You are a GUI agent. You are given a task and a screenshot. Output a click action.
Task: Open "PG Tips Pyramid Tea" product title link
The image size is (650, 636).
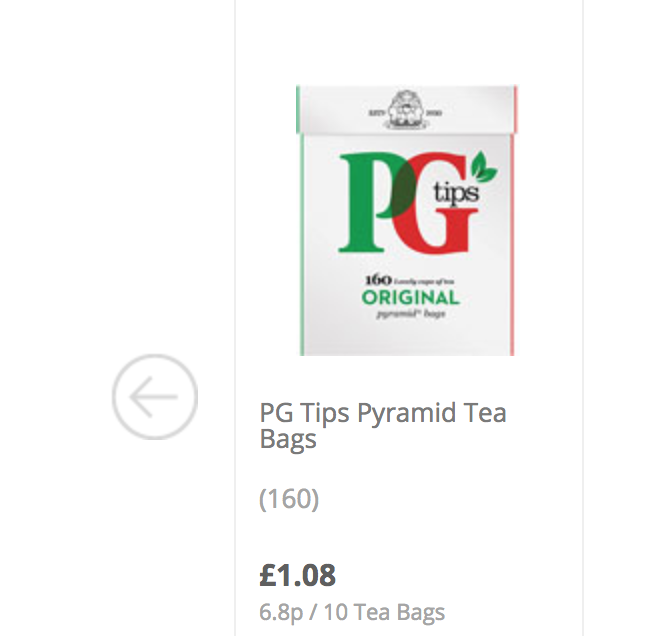tap(383, 413)
